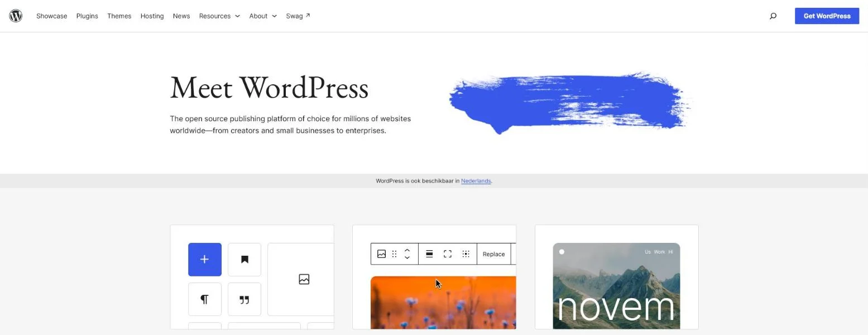Click the content position grid icon in toolbar
This screenshot has width=868, height=335.
click(466, 254)
